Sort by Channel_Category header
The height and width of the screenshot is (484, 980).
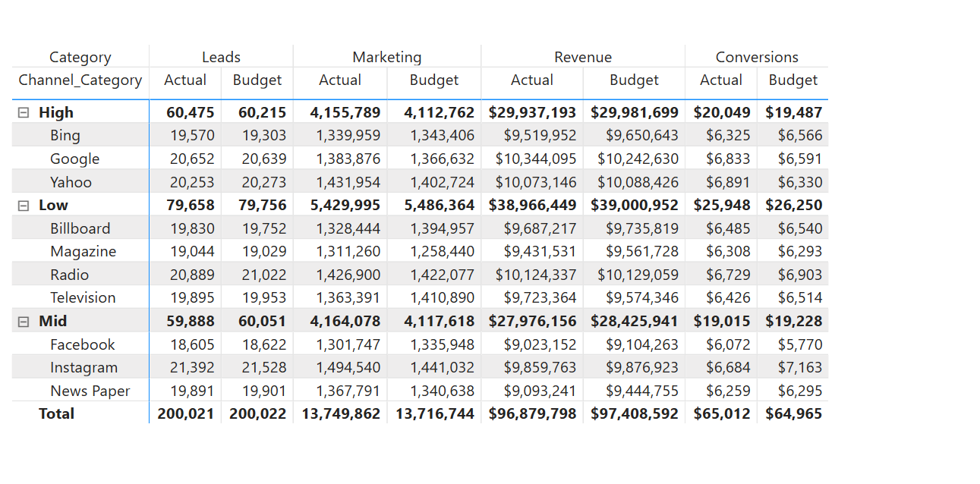[x=80, y=80]
